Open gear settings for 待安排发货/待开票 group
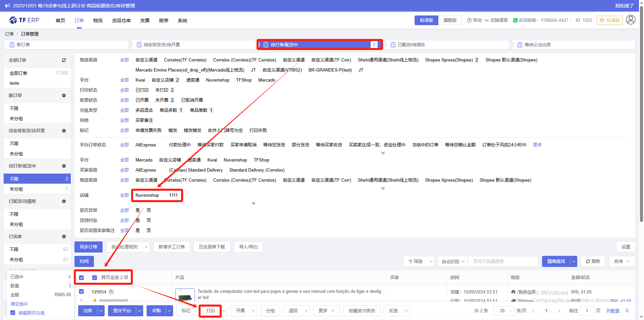 (x=64, y=131)
